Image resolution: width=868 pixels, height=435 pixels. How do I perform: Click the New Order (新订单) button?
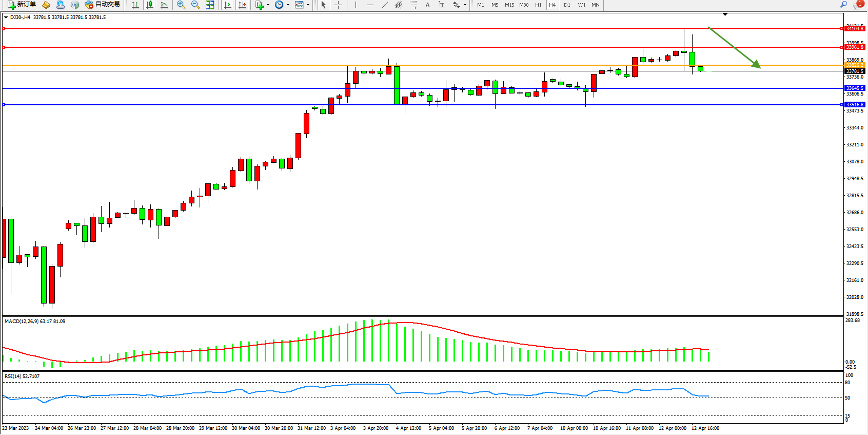tap(22, 5)
